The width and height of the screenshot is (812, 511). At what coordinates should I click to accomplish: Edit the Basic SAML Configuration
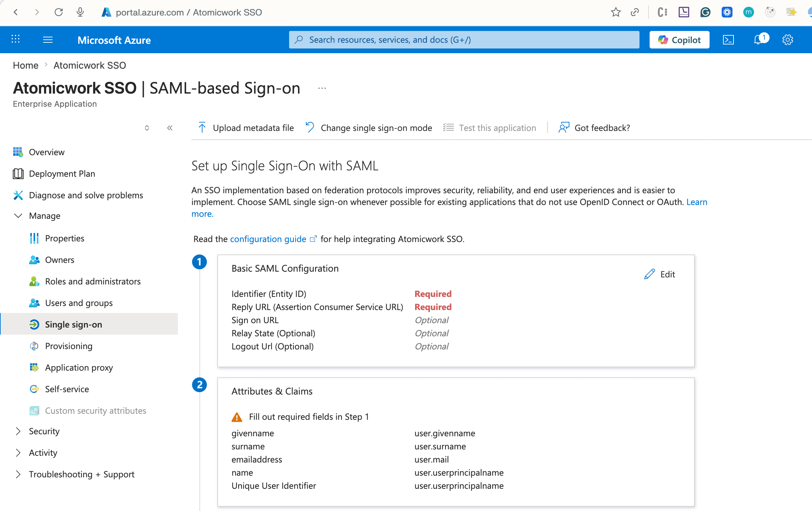[659, 274]
